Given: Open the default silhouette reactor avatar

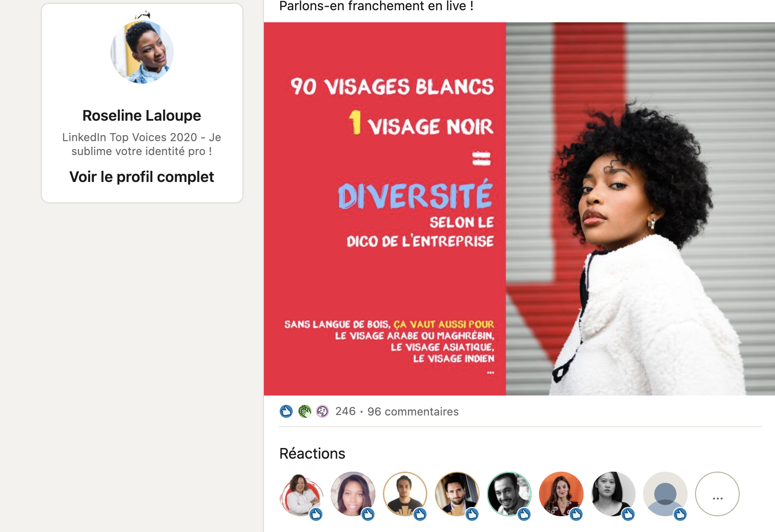Looking at the screenshot, I should pos(665,494).
